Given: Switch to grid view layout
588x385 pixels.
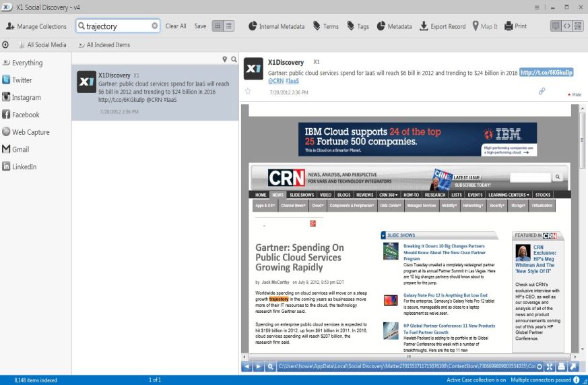Looking at the screenshot, I should coord(218,26).
